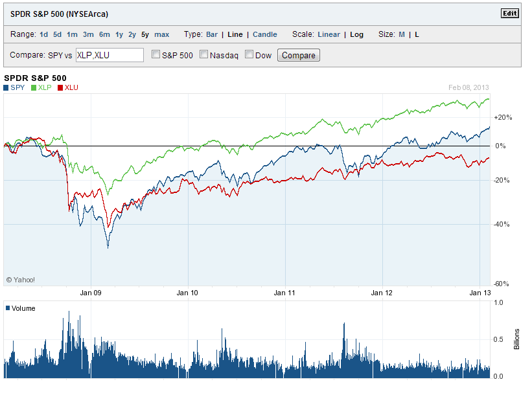Image resolution: width=532 pixels, height=395 pixels.
Task: Set range to 5d
Action: [57, 34]
